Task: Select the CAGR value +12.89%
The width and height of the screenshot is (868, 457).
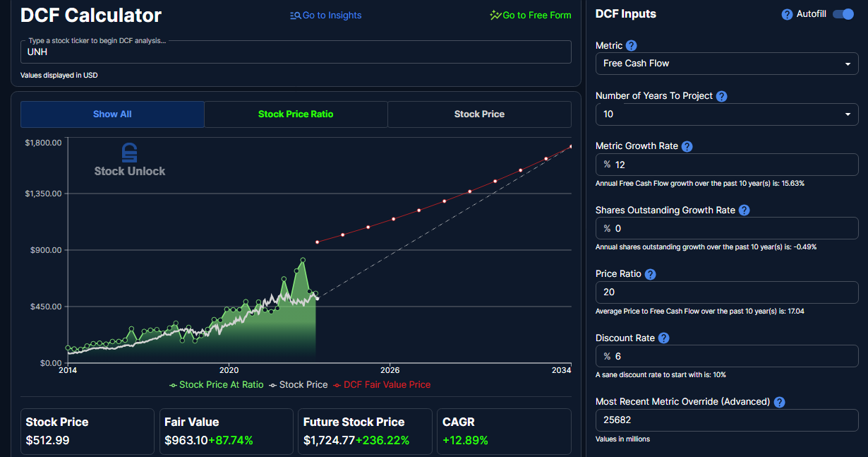Action: [x=465, y=440]
